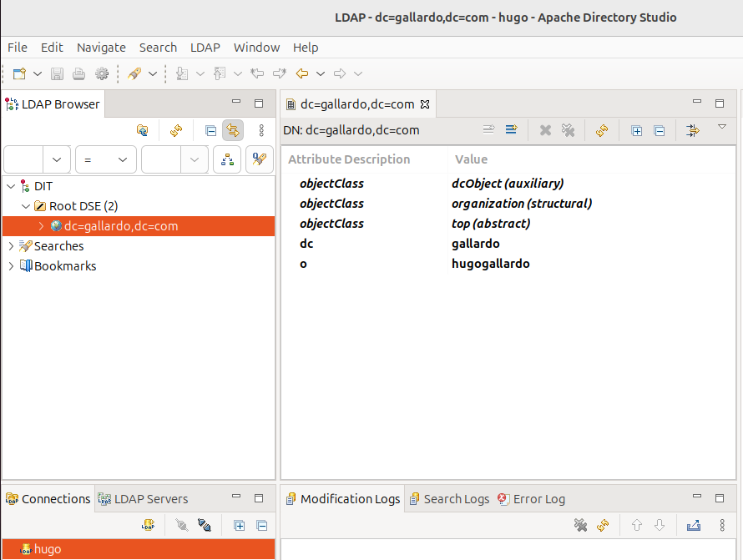Toggle Link with Editor in LDAP Browser

pyautogui.click(x=233, y=130)
